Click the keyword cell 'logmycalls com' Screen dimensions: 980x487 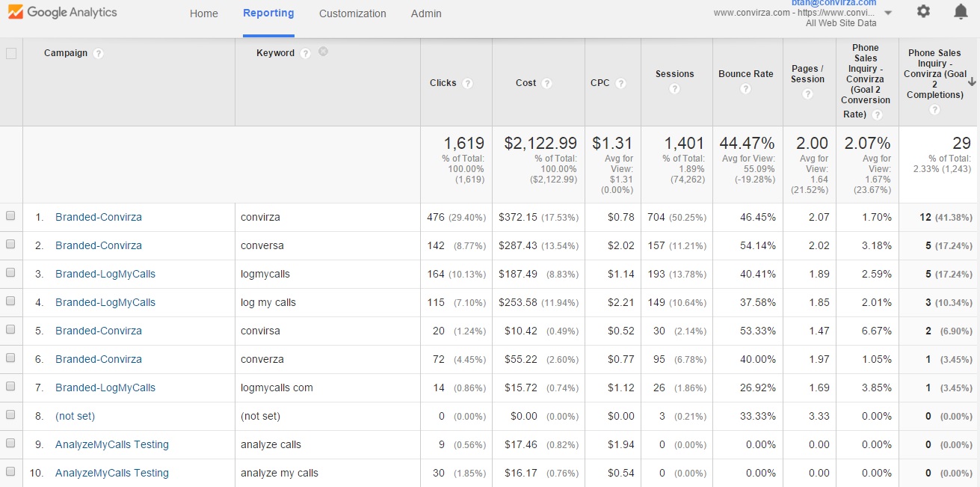[277, 388]
